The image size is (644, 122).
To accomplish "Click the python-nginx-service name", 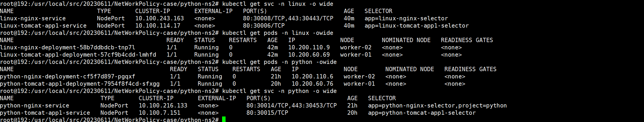I will pos(34,105).
